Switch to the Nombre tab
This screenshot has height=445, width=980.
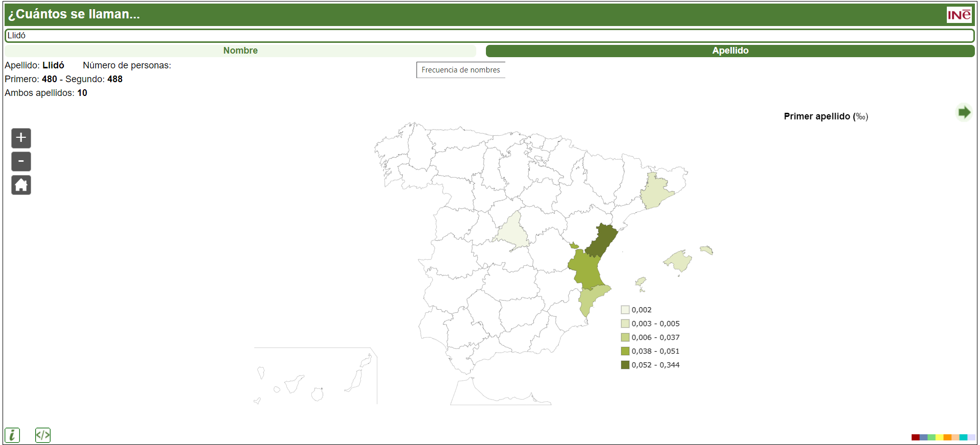(x=240, y=51)
